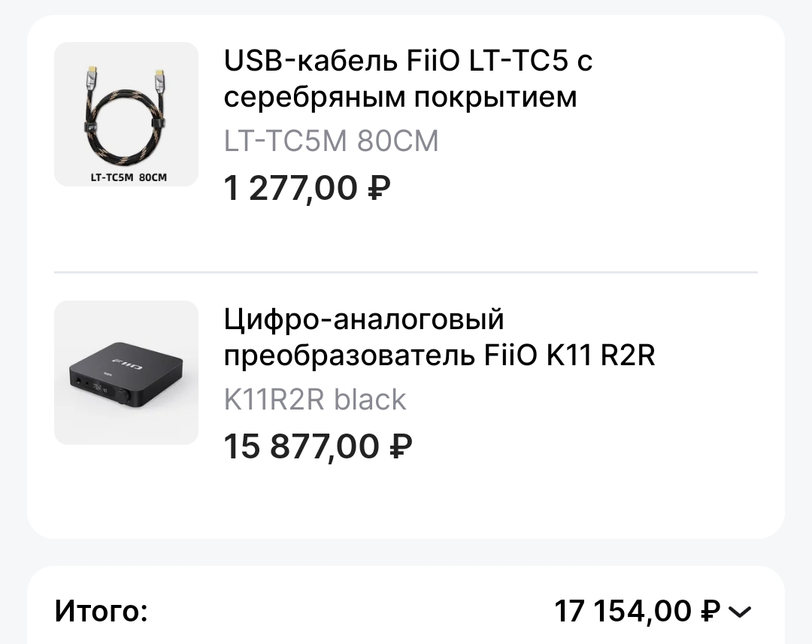The image size is (812, 644).
Task: Click a USB connector in the cable picture
Action: [x=159, y=77]
